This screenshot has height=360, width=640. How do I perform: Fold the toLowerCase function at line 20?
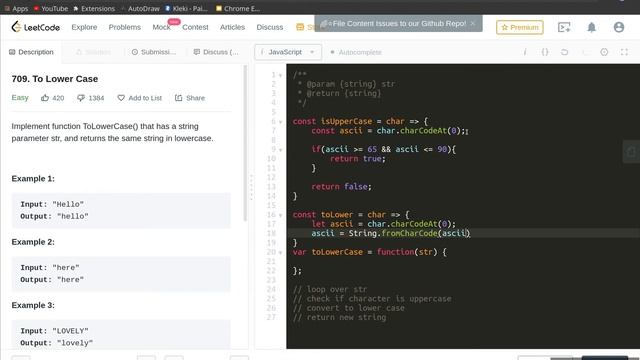[280, 252]
